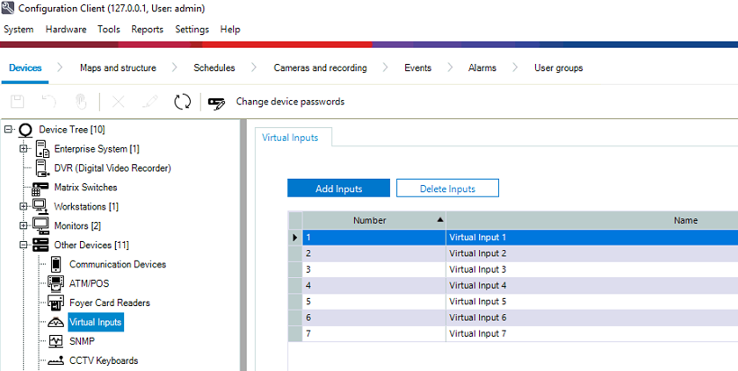The height and width of the screenshot is (371, 738).
Task: Switch to Maps and structure tab
Action: 118,68
